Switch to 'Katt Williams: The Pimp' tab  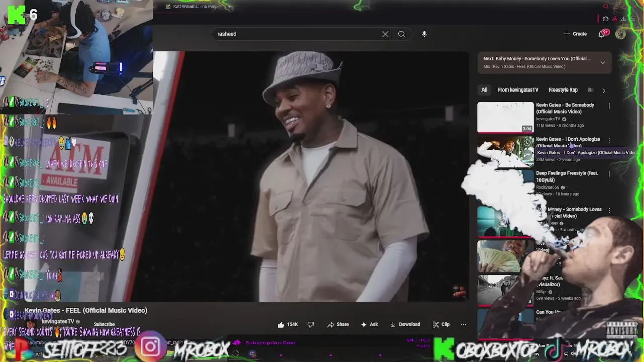click(x=195, y=7)
